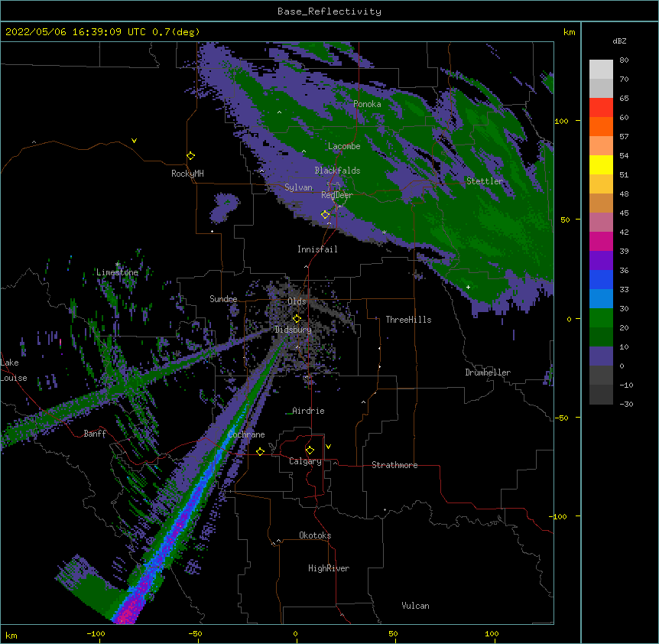The image size is (659, 644).
Task: Click the yellow diamond marker above RockyMH
Action: 190,156
